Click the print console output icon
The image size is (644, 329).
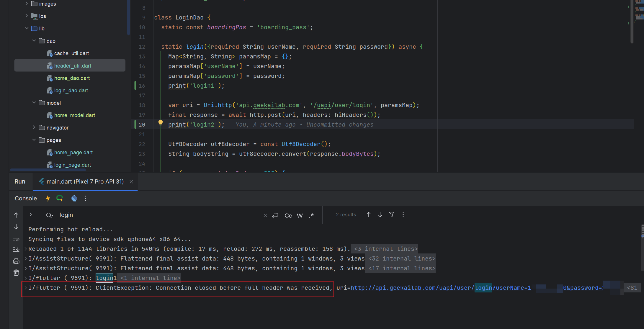[x=16, y=261]
